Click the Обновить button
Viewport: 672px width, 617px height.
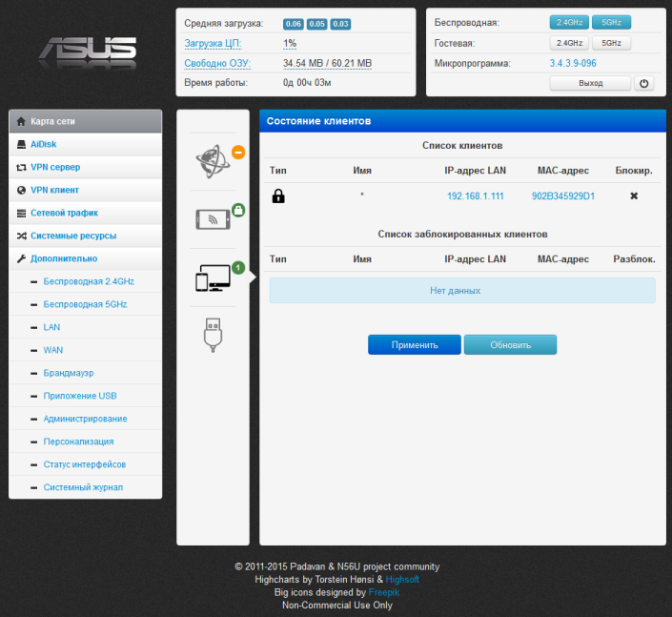click(x=510, y=344)
